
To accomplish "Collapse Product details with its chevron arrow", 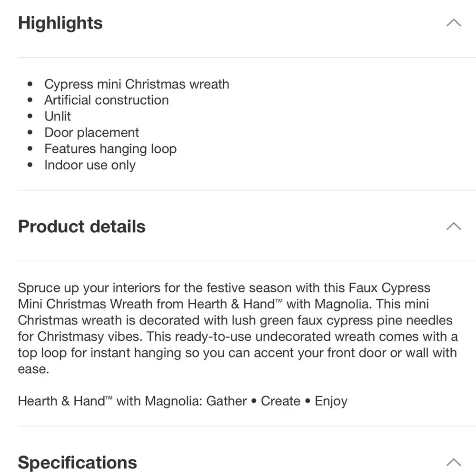I will click(x=454, y=226).
